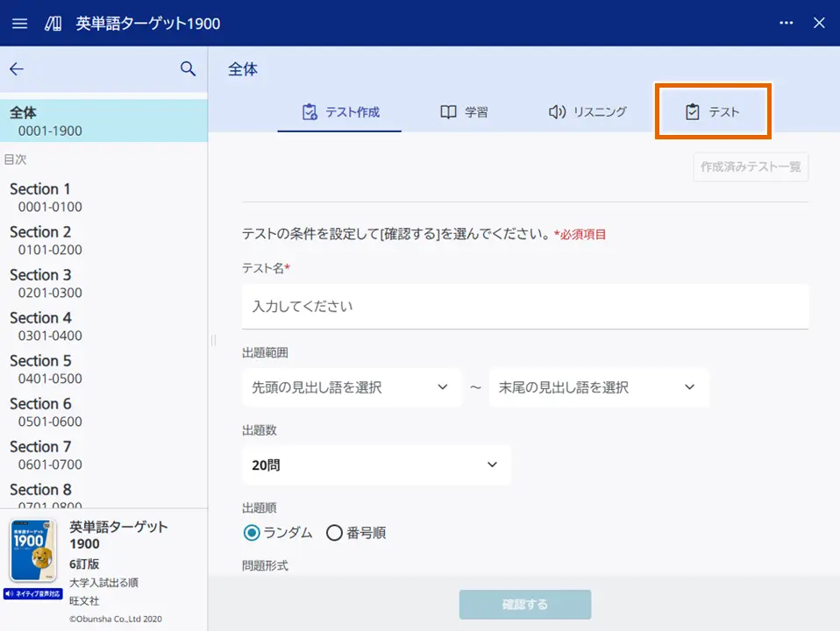
Task: Open 作成済みテスト一覧
Action: point(751,167)
